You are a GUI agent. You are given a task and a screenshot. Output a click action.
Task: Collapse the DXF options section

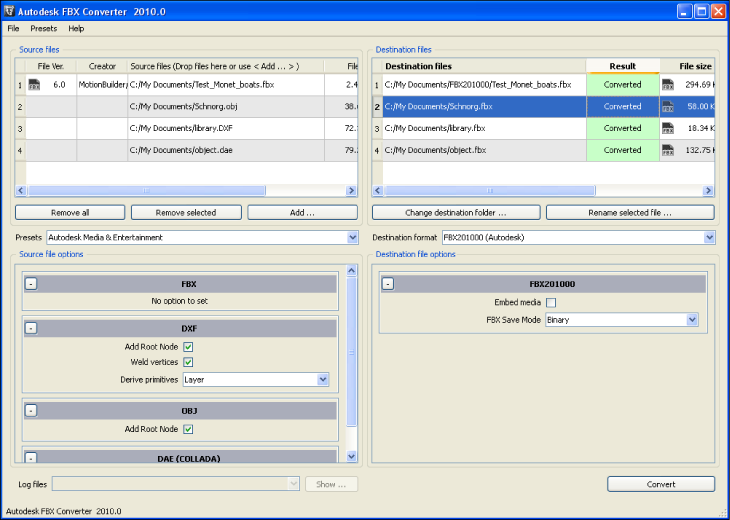pos(31,328)
